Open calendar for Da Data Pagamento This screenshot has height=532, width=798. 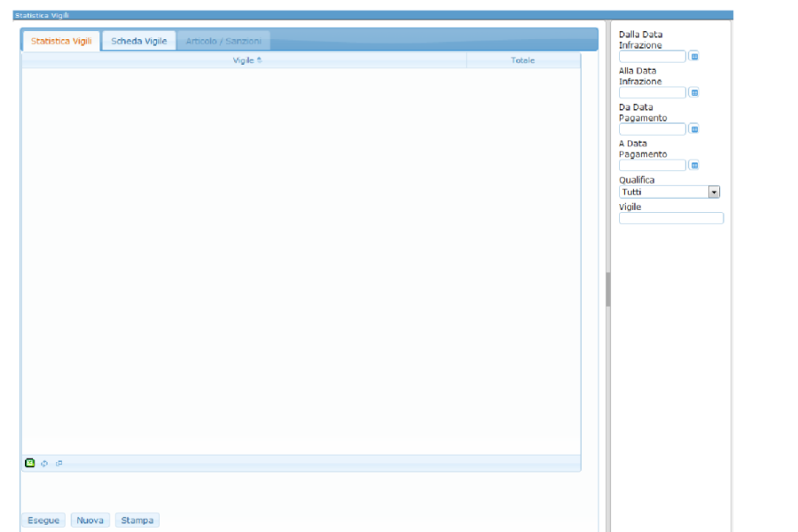click(694, 129)
